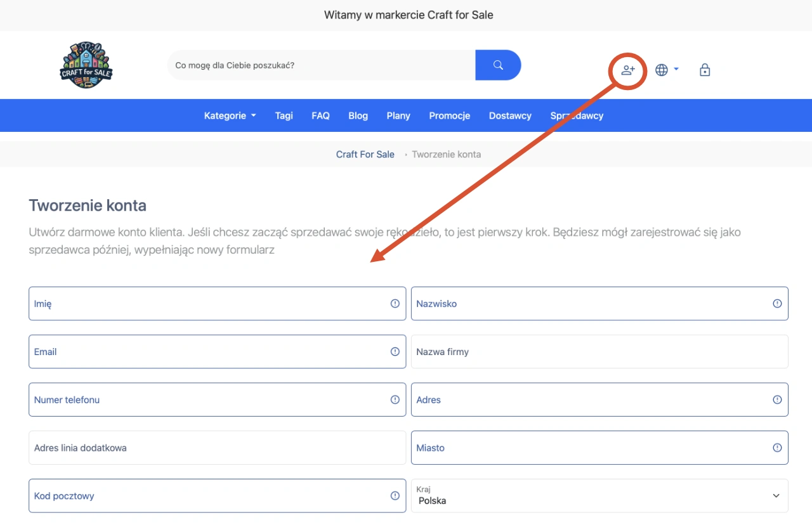
Task: Click the caret beside the globe icon
Action: point(676,69)
